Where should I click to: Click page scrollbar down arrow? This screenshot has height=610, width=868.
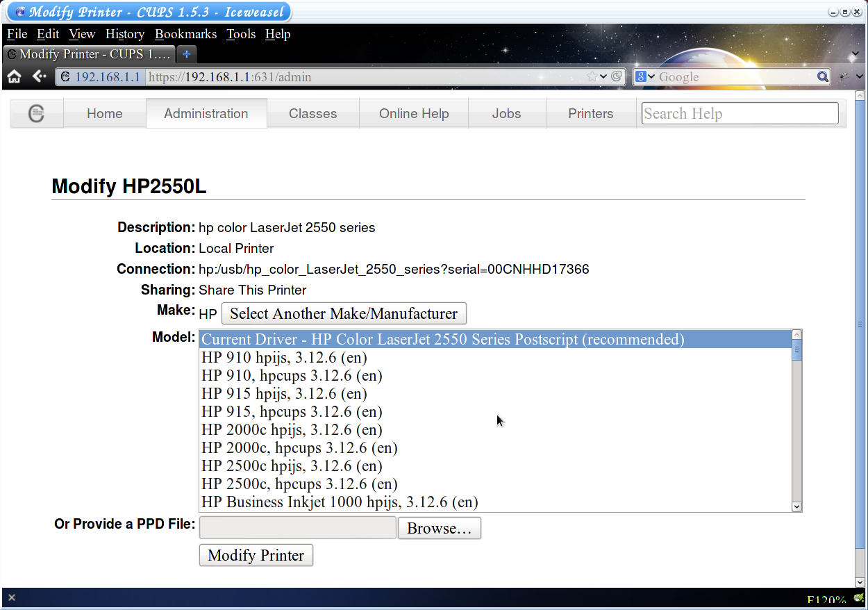[x=860, y=582]
